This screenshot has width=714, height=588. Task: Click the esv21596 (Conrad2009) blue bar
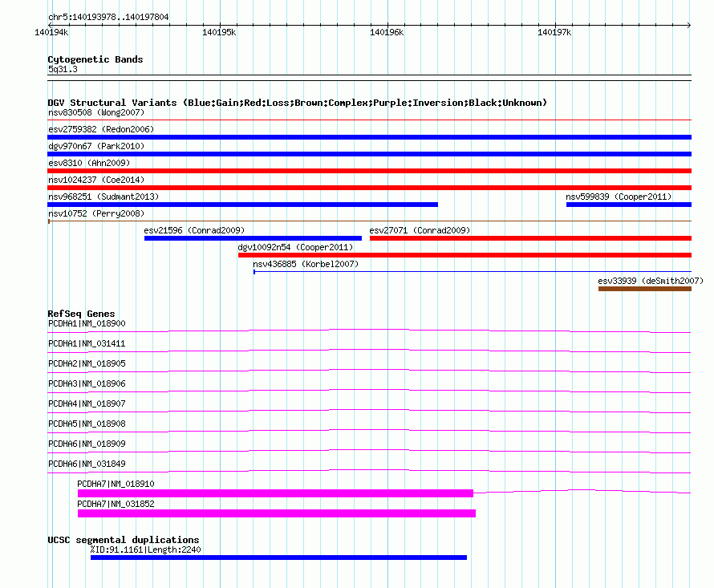pos(253,238)
